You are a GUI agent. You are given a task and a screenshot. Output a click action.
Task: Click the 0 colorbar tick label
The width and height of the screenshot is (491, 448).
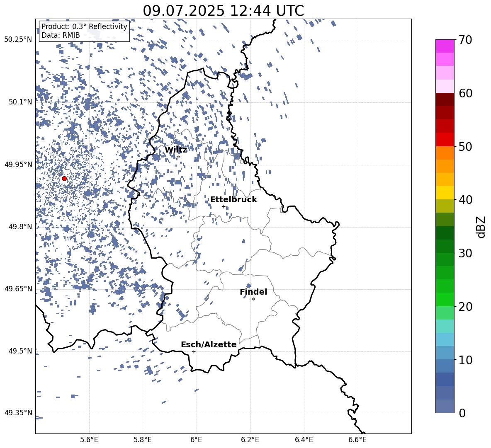(x=462, y=413)
